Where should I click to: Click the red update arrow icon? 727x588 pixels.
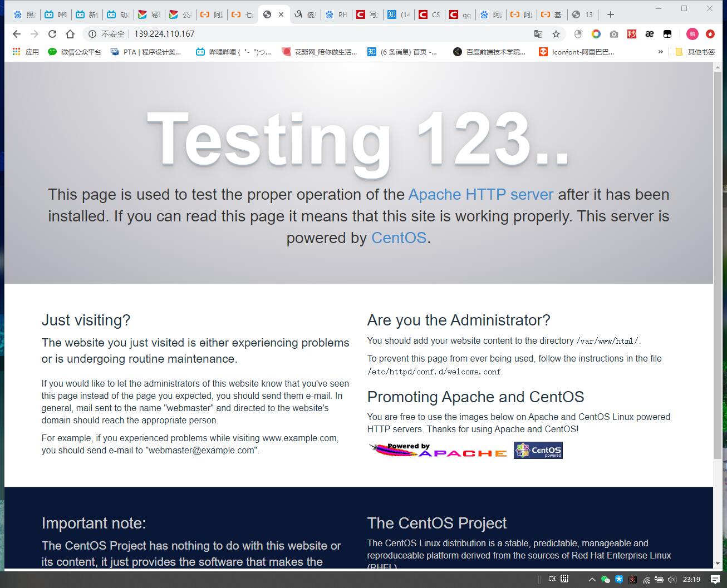pos(710,34)
